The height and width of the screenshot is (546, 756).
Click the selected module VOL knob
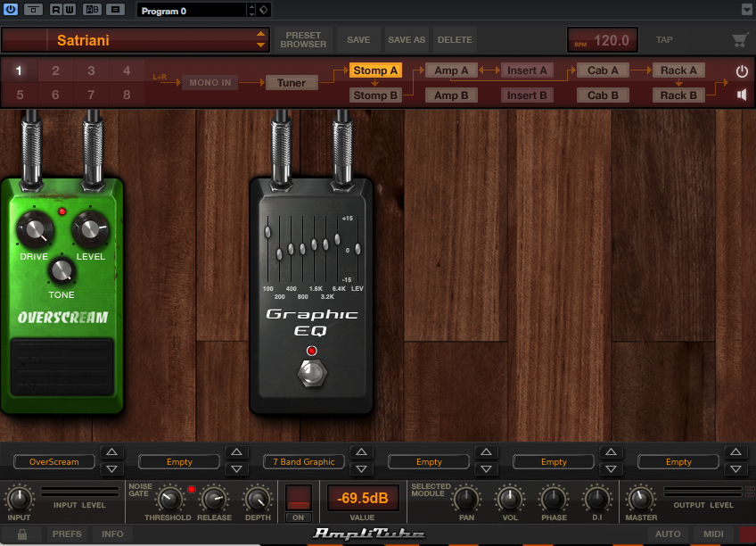click(510, 499)
